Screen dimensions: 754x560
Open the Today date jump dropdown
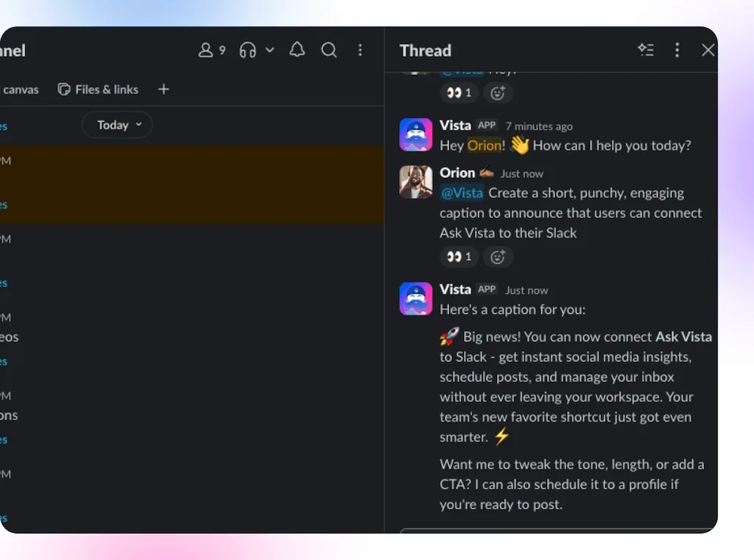click(x=117, y=125)
